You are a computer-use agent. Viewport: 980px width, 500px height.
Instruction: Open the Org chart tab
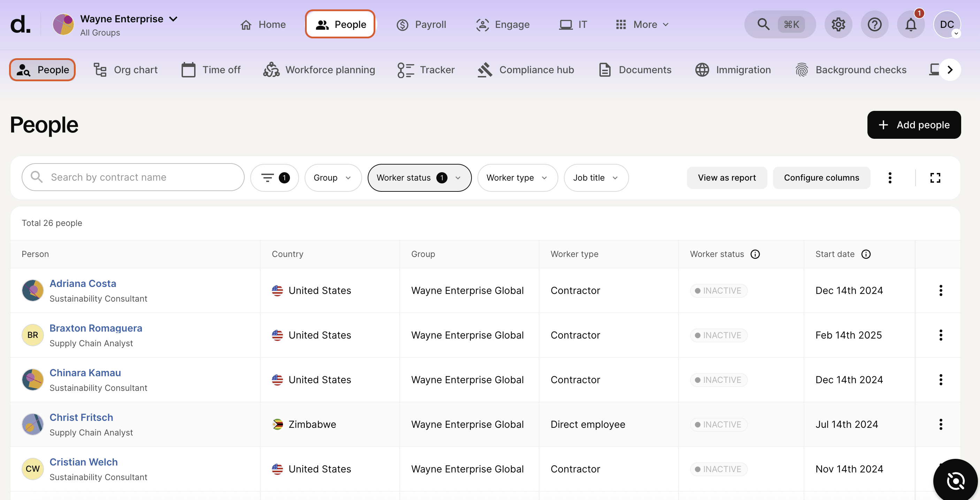125,70
